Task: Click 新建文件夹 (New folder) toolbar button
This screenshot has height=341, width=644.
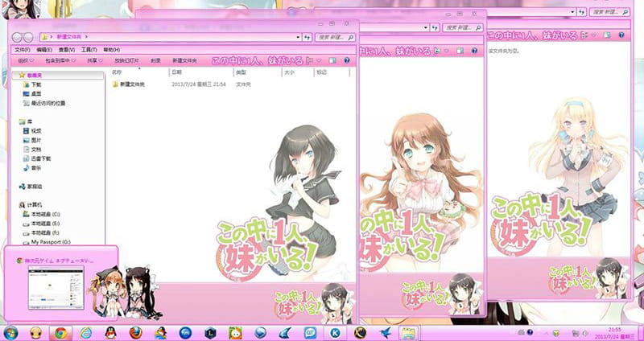Action: (x=184, y=61)
